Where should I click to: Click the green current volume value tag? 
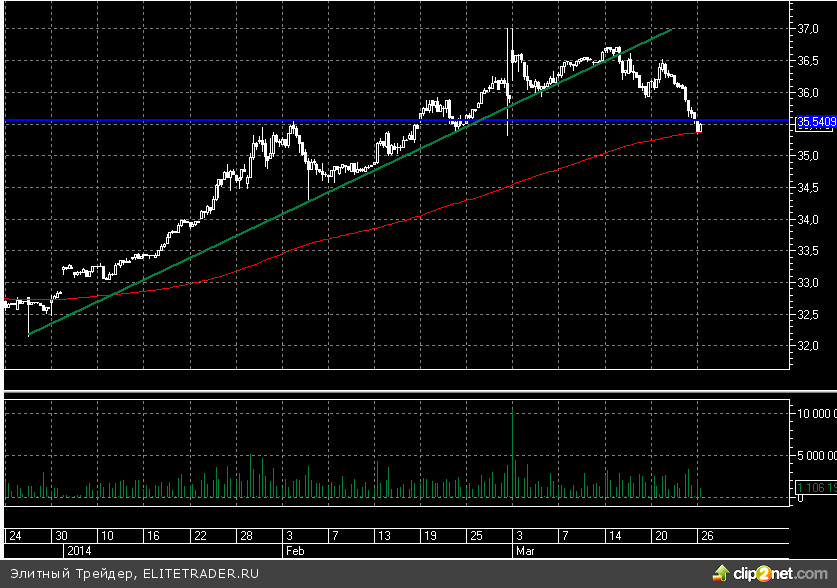pyautogui.click(x=815, y=487)
